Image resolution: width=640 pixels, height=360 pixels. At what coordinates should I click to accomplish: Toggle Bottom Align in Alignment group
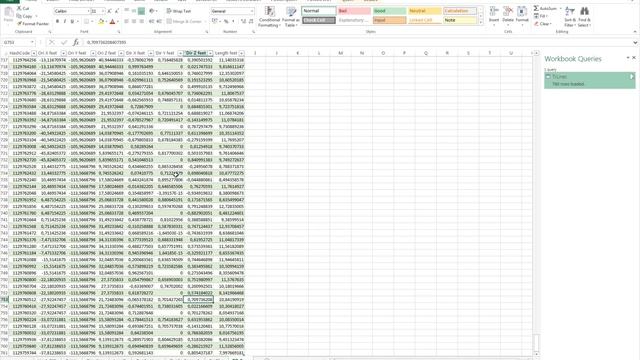pos(141,11)
